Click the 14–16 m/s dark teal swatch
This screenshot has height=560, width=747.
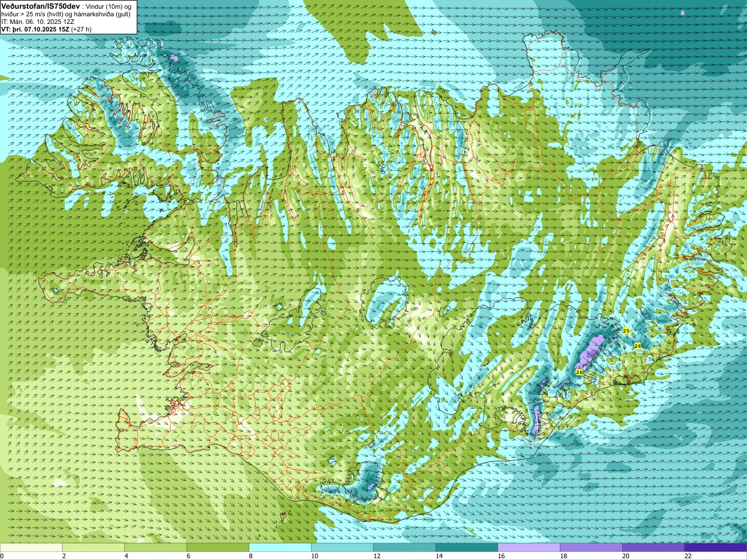(x=467, y=548)
